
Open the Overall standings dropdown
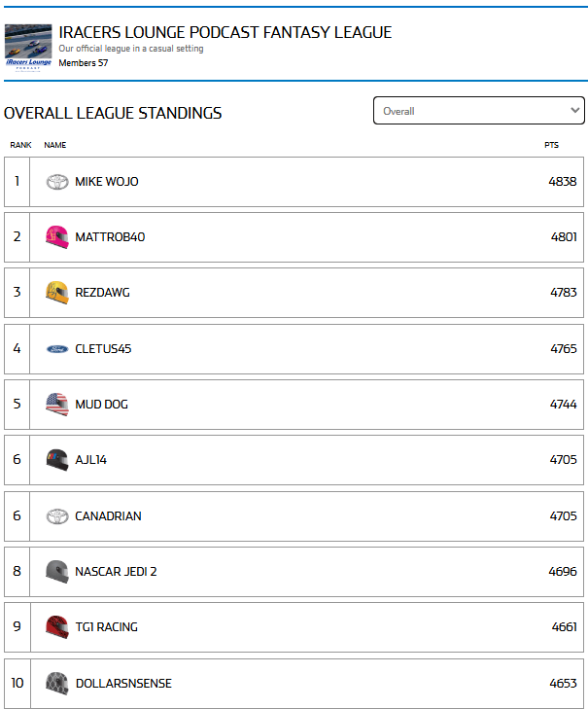[x=479, y=110]
